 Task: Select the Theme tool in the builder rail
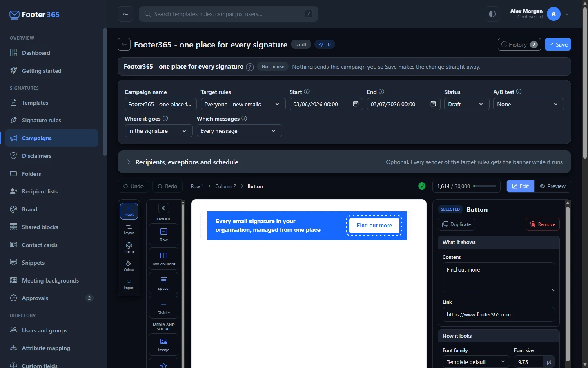point(129,248)
